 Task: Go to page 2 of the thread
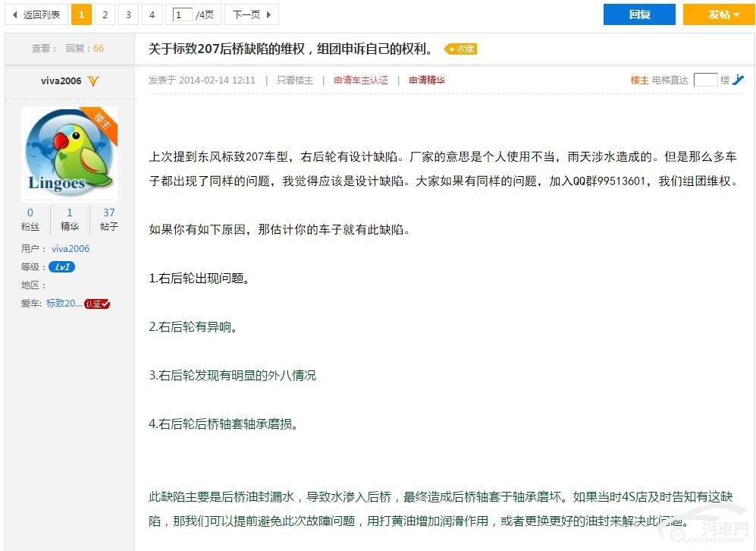coord(105,14)
